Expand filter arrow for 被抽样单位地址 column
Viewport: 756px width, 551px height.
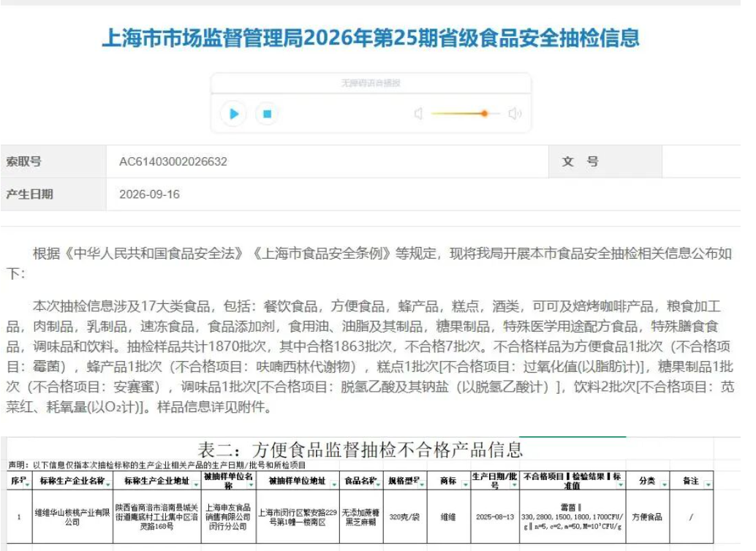coord(335,484)
